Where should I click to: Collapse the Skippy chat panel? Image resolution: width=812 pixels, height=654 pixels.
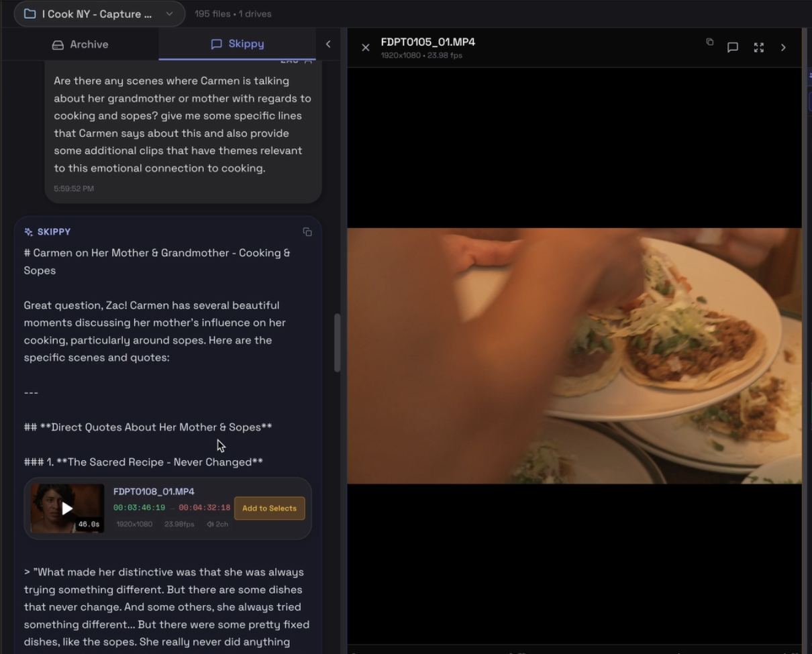click(x=328, y=44)
